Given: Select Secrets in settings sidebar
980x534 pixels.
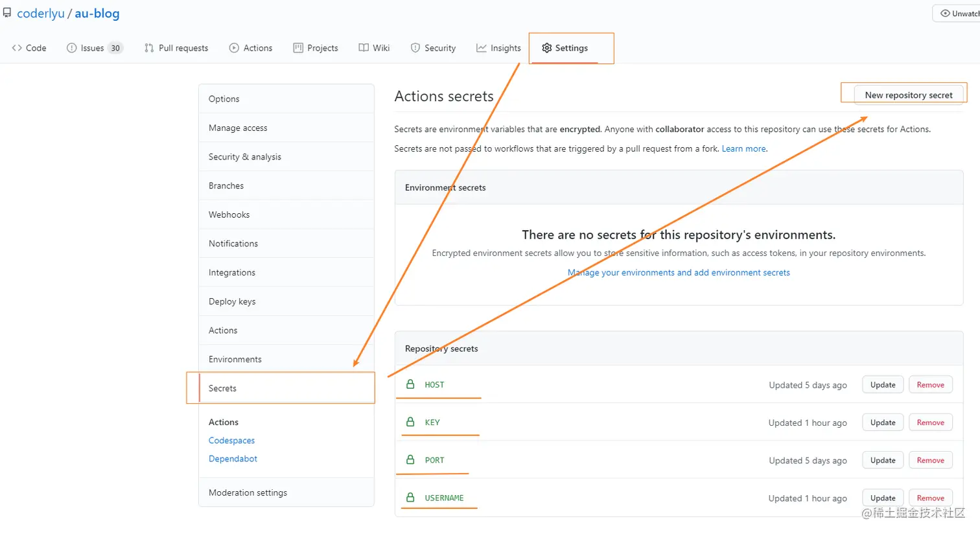Looking at the screenshot, I should pos(286,388).
